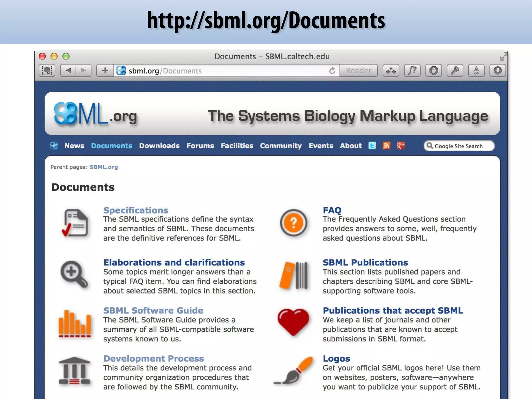Open Publications that accept SBML link
Screen dimensions: 532x399
tap(393, 310)
